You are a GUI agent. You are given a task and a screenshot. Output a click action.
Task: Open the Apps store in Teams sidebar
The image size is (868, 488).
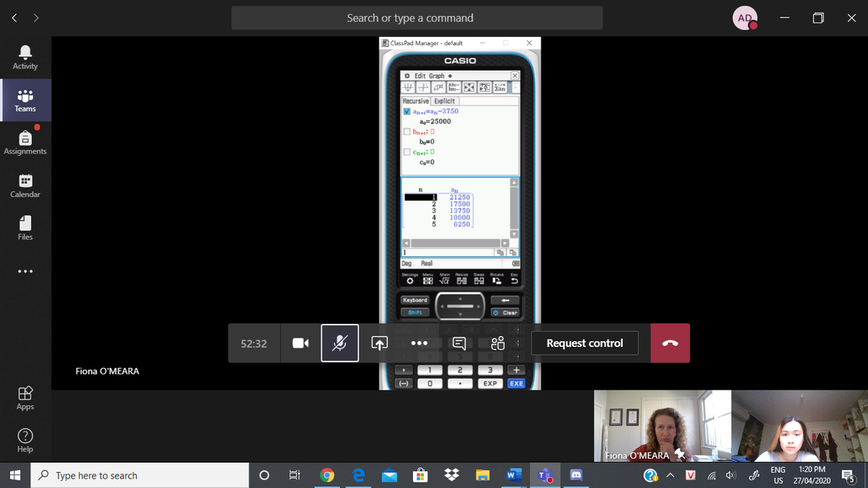pos(25,398)
